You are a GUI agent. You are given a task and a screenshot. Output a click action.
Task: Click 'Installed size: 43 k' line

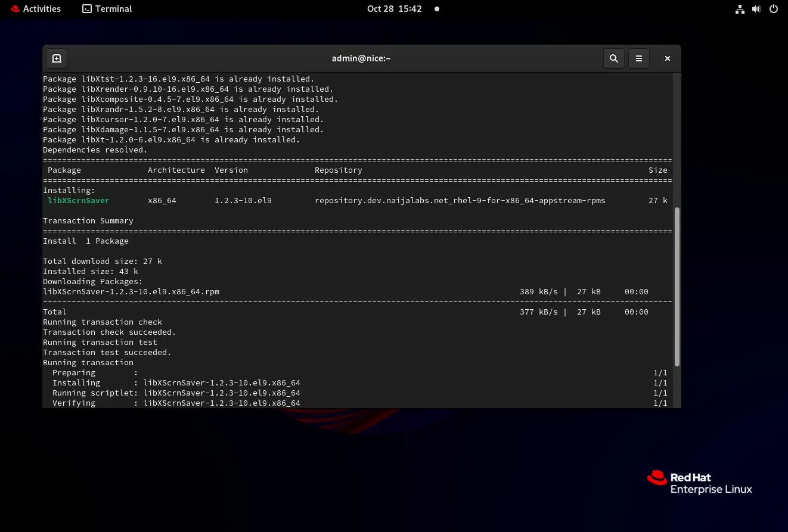(x=91, y=272)
